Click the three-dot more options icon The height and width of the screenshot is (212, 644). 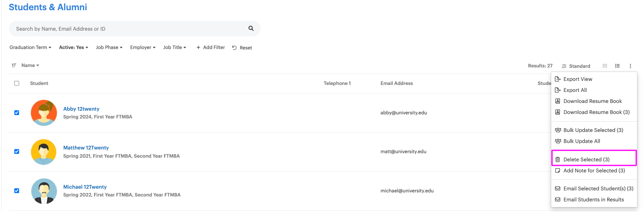630,66
